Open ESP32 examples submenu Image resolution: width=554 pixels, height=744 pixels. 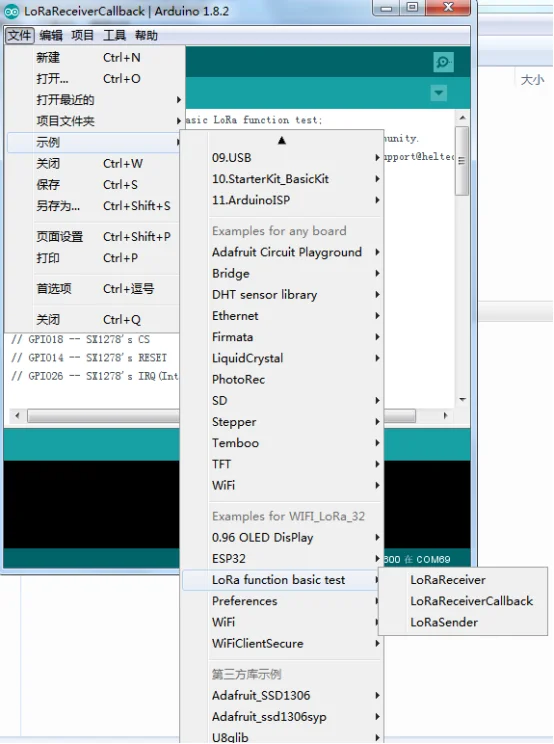(282, 558)
